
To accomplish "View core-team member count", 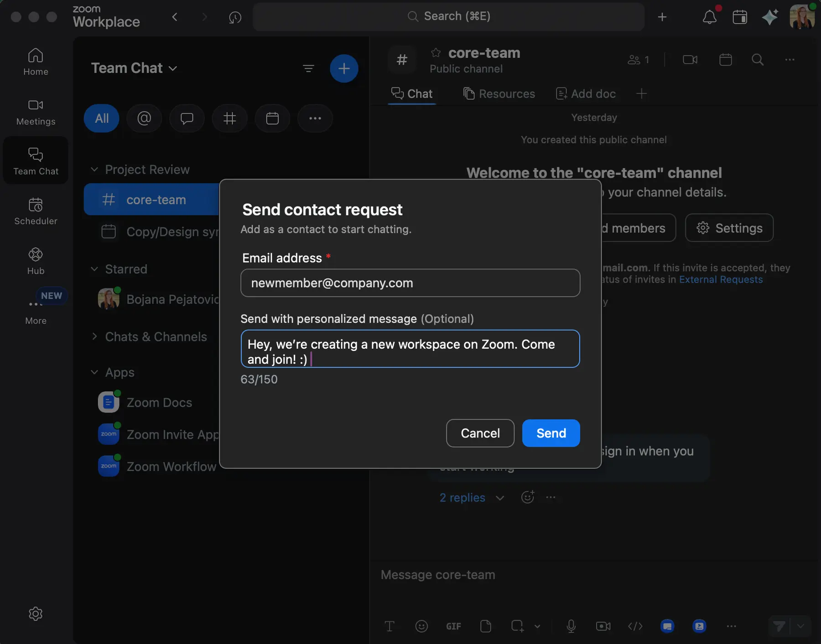I will [x=638, y=60].
